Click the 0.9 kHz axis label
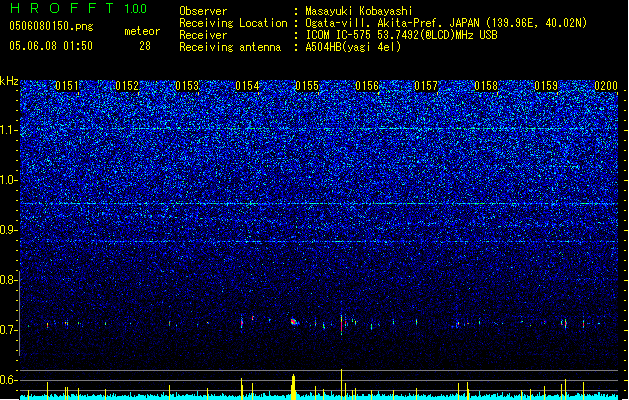This screenshot has width=629, height=400. [8, 230]
